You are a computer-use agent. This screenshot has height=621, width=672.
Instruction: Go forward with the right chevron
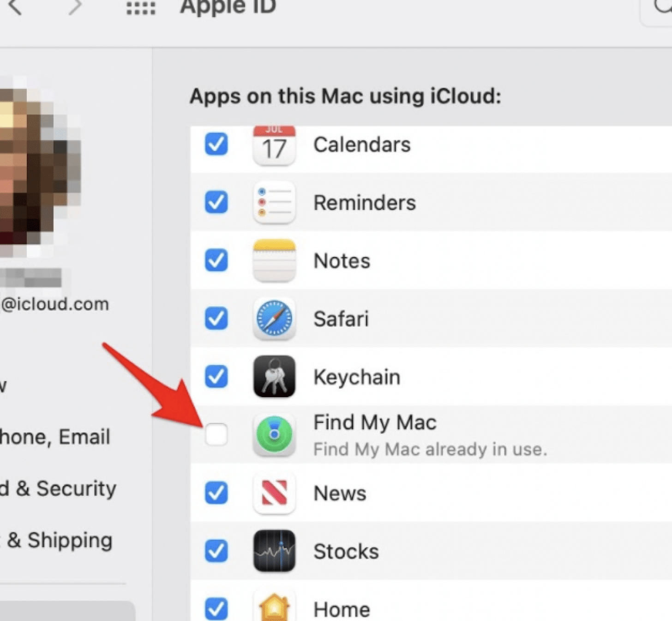pos(75,7)
